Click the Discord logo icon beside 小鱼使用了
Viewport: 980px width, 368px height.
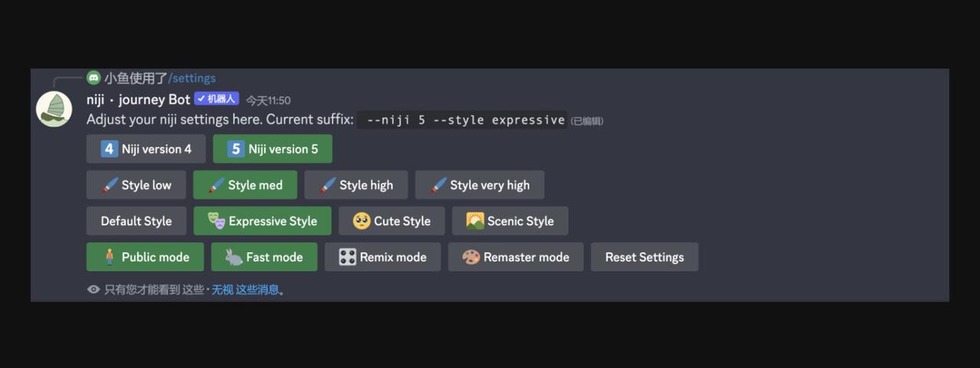pyautogui.click(x=93, y=77)
